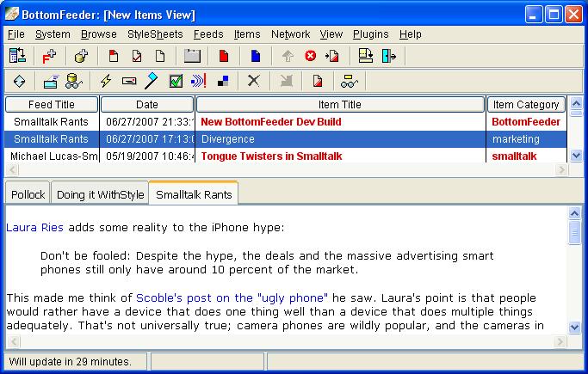Open the File menu

coord(16,34)
